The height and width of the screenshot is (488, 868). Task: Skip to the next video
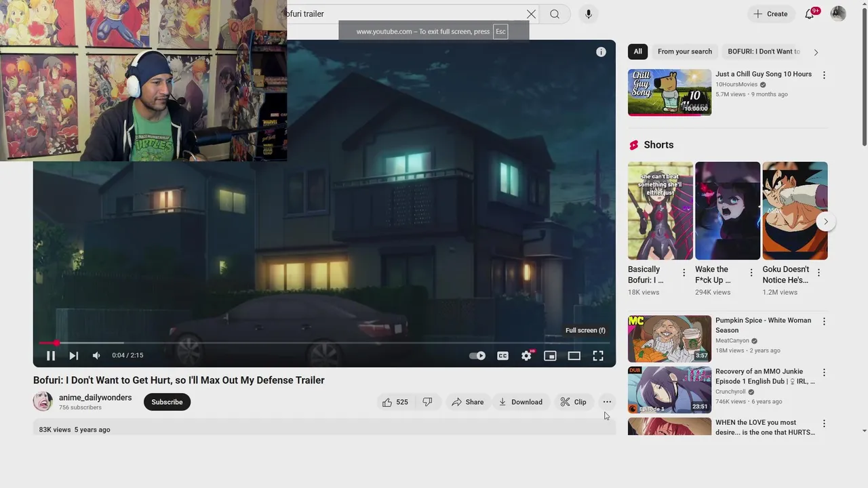73,356
